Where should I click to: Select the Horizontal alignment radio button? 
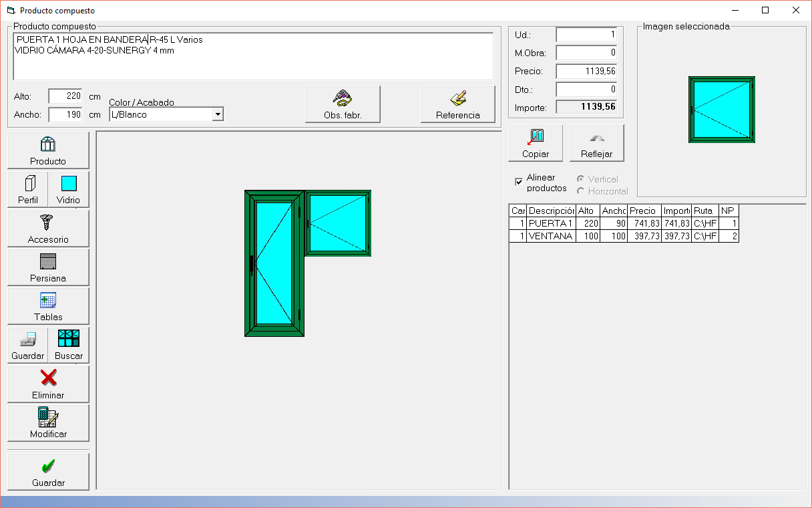click(581, 191)
